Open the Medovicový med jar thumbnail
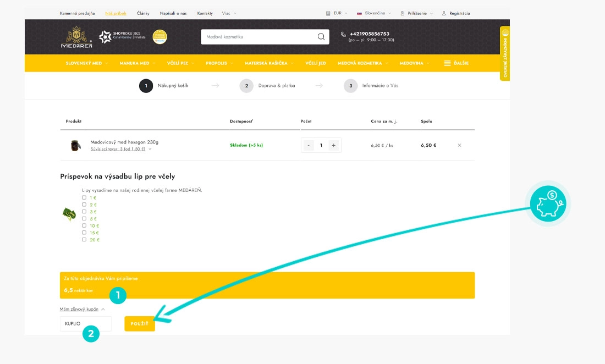 click(x=76, y=145)
